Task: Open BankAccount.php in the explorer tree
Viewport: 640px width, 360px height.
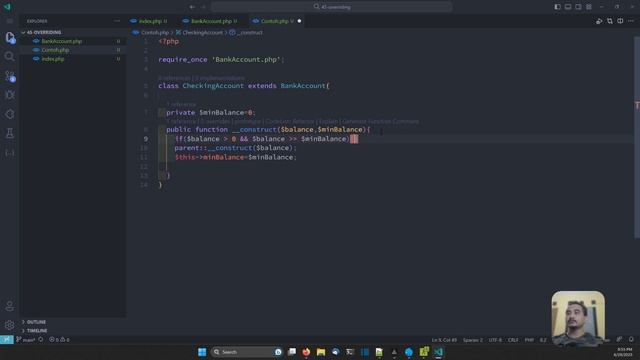Action: (x=62, y=41)
